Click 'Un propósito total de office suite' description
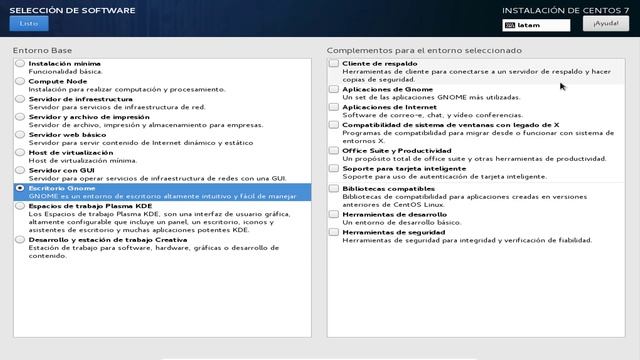The width and height of the screenshot is (640, 360). click(x=474, y=159)
